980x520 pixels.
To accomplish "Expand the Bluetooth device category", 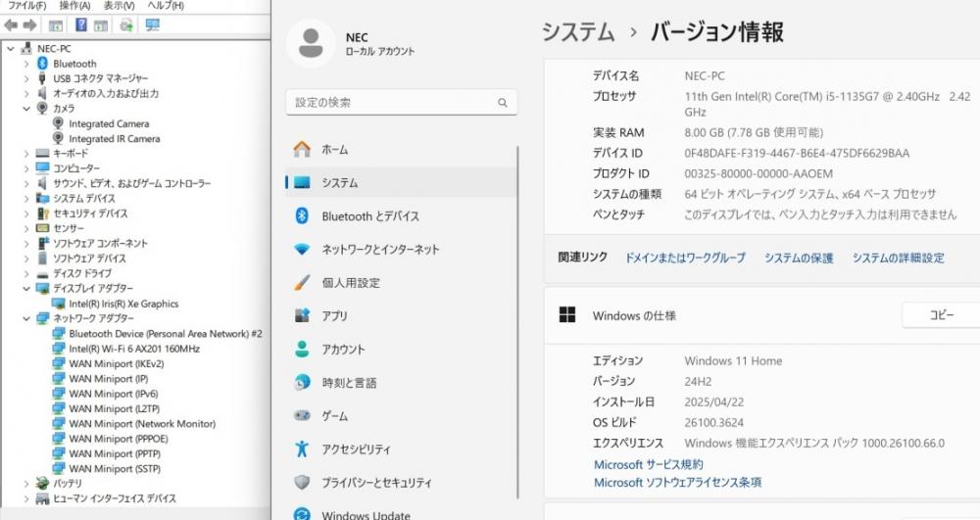I will [x=26, y=64].
